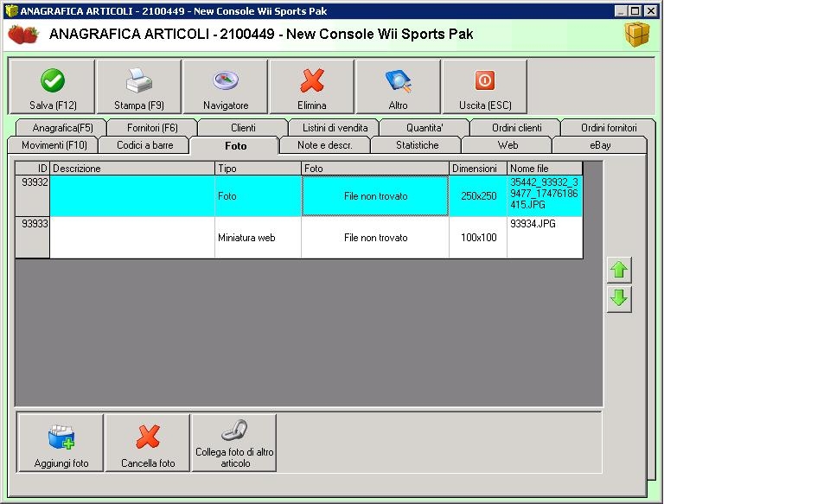Click the Miniatura web cell

259,238
